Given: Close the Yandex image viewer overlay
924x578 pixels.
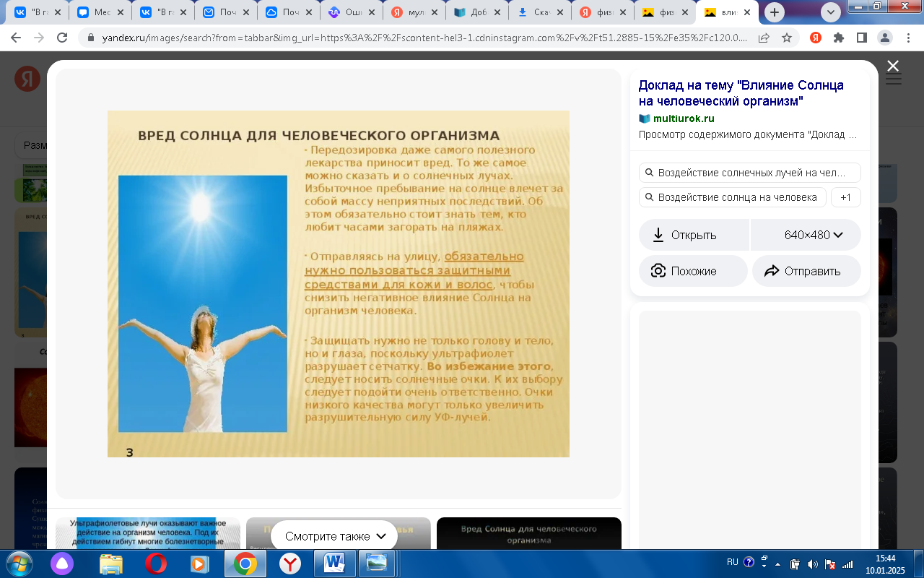Looking at the screenshot, I should click(x=893, y=66).
